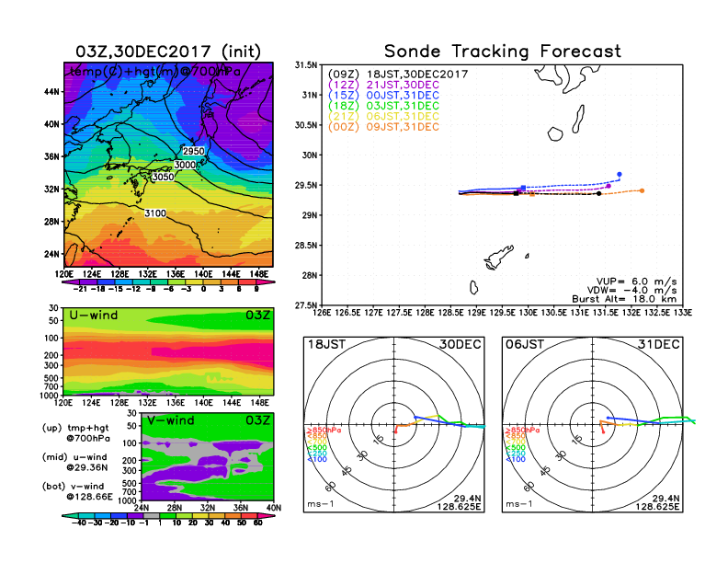Click the "40N" tick under the V-wind panel

[x=274, y=508]
